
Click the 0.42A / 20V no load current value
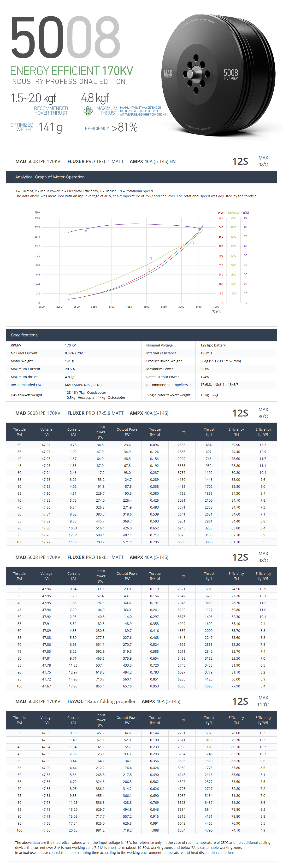[74, 353]
